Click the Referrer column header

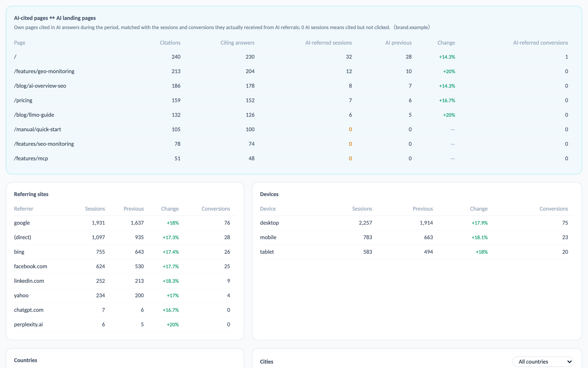point(24,209)
